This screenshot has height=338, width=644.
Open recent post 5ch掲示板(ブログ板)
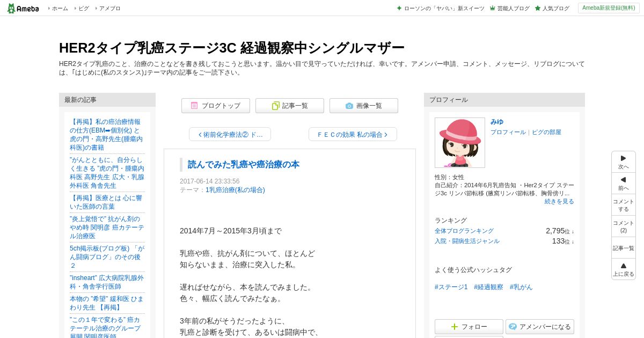tap(107, 257)
